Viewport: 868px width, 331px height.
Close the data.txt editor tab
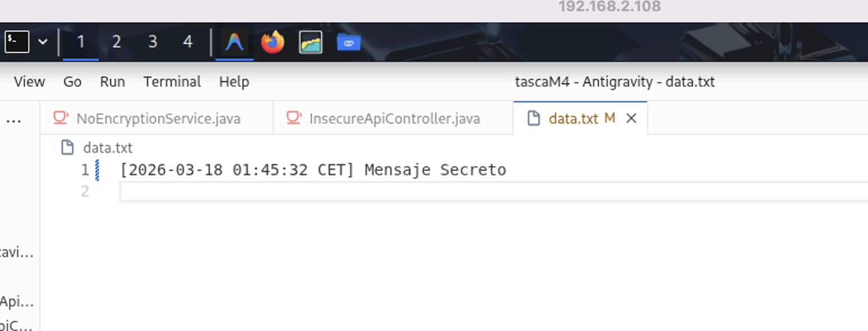(631, 118)
